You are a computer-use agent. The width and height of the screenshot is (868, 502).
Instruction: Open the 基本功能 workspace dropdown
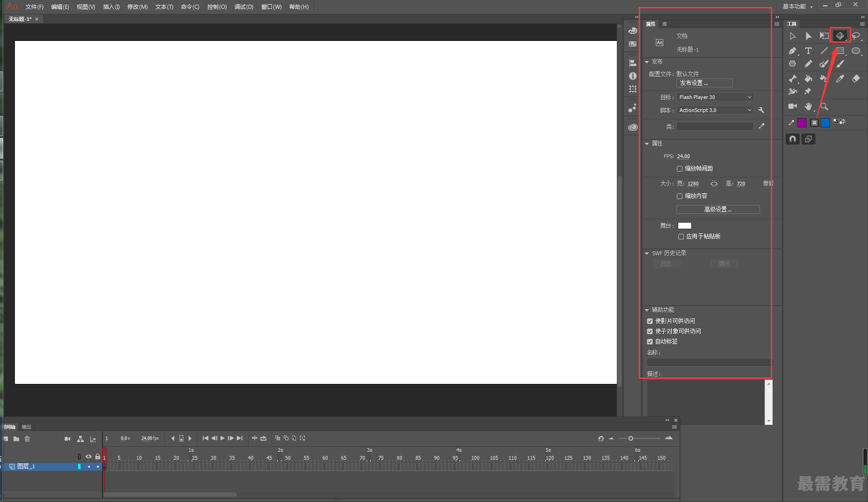click(x=798, y=7)
